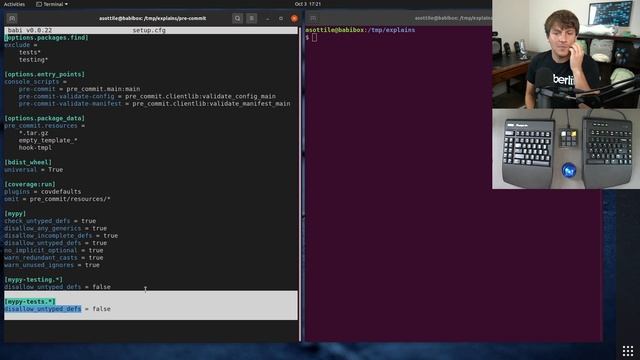The width and height of the screenshot is (640, 360).
Task: Click the '[options.entry_points]' section header
Action: point(44,74)
